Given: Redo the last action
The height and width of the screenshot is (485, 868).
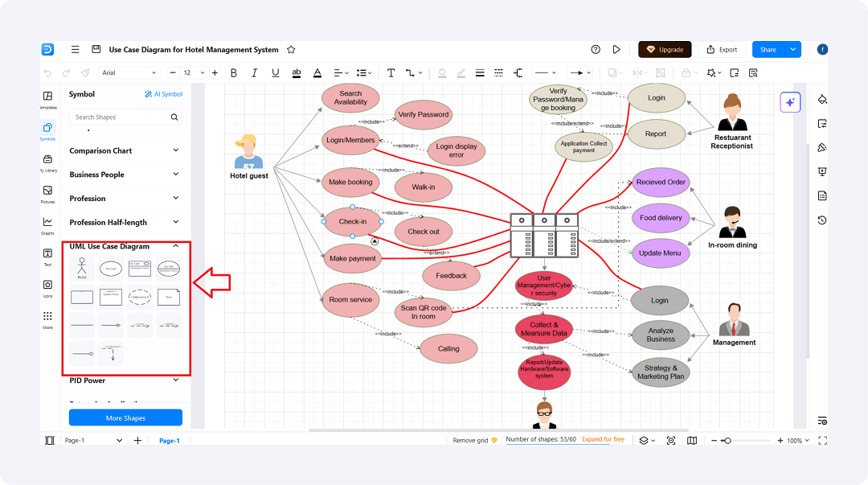Looking at the screenshot, I should click(x=67, y=72).
